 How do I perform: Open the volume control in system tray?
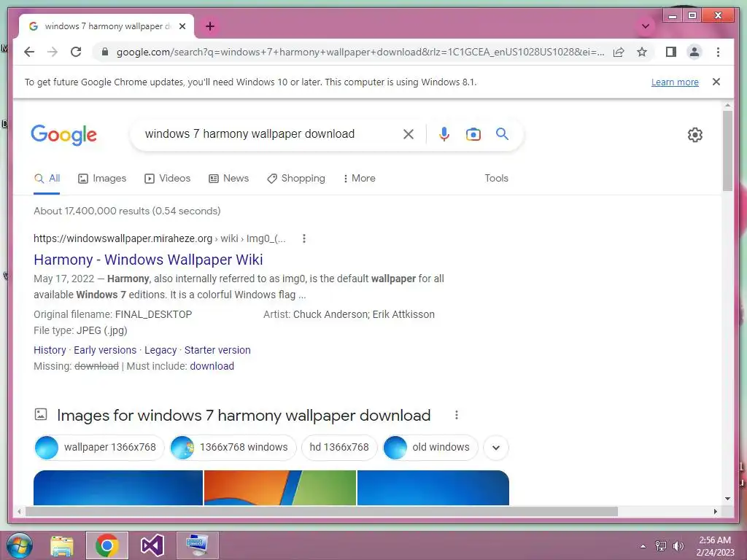pos(678,546)
